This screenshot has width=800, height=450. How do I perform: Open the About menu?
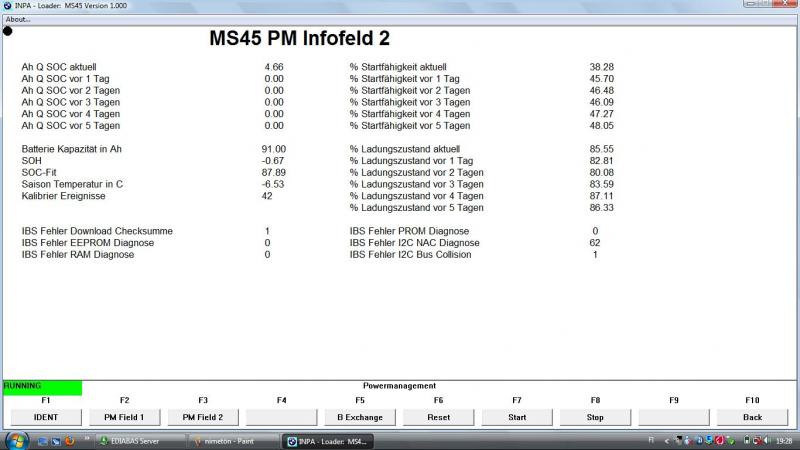point(18,19)
